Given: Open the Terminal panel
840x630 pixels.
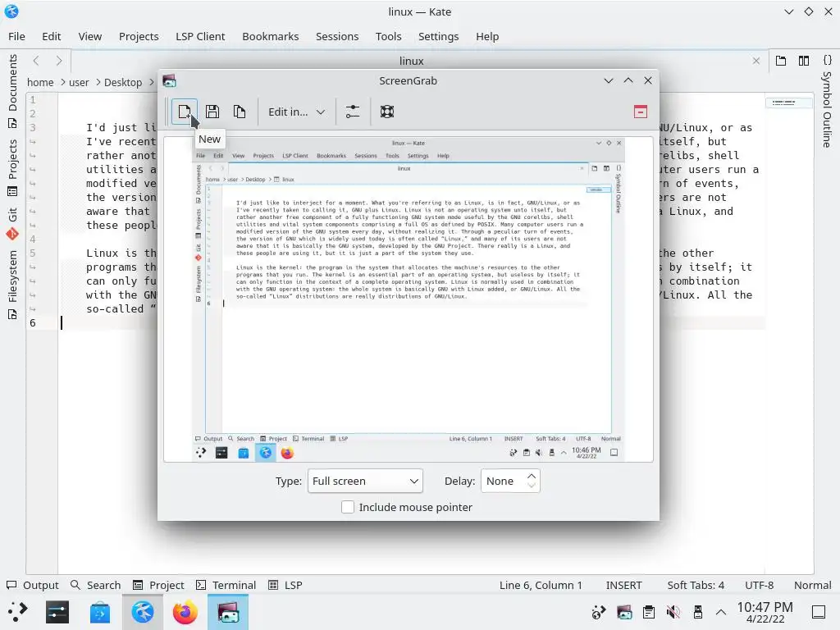Looking at the screenshot, I should 226,585.
